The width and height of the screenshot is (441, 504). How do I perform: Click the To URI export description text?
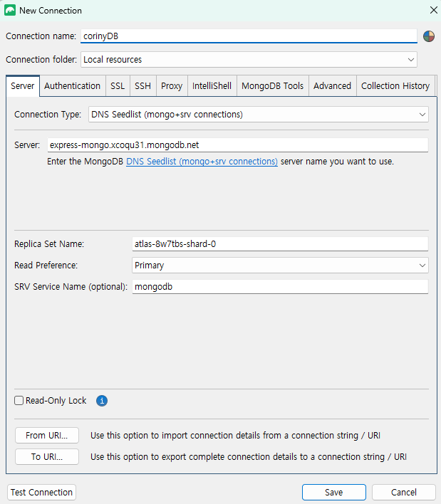(x=249, y=457)
